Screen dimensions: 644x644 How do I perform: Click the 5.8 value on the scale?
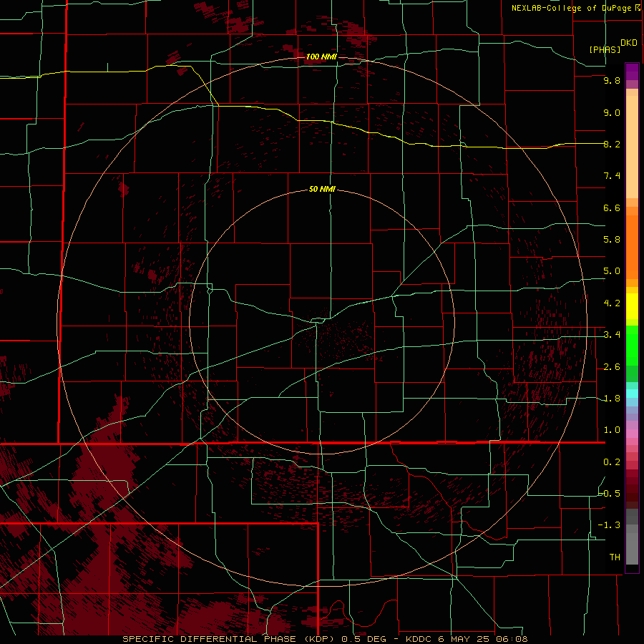612,240
